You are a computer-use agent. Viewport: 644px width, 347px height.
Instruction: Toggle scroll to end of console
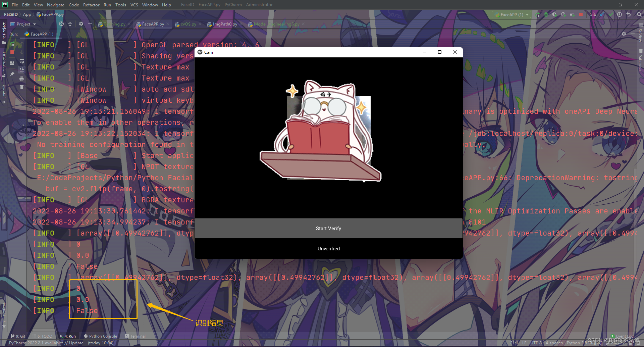point(22,70)
